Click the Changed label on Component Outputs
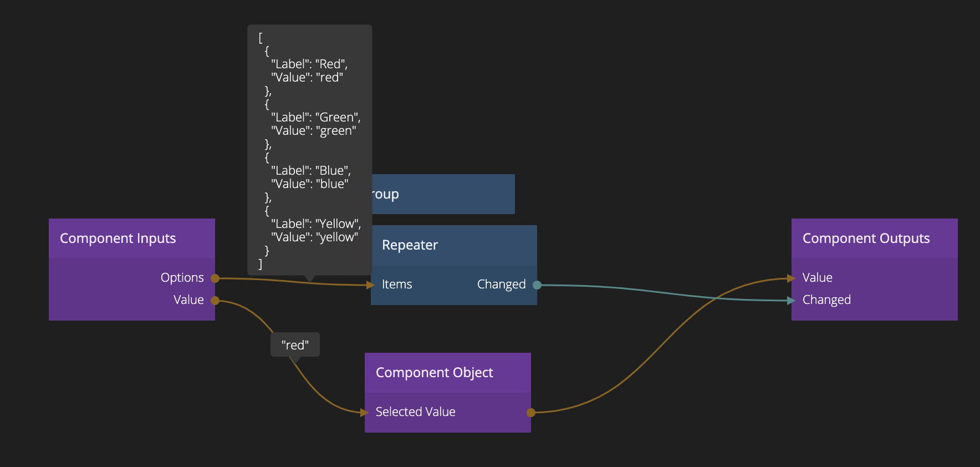This screenshot has width=980, height=467. point(826,300)
